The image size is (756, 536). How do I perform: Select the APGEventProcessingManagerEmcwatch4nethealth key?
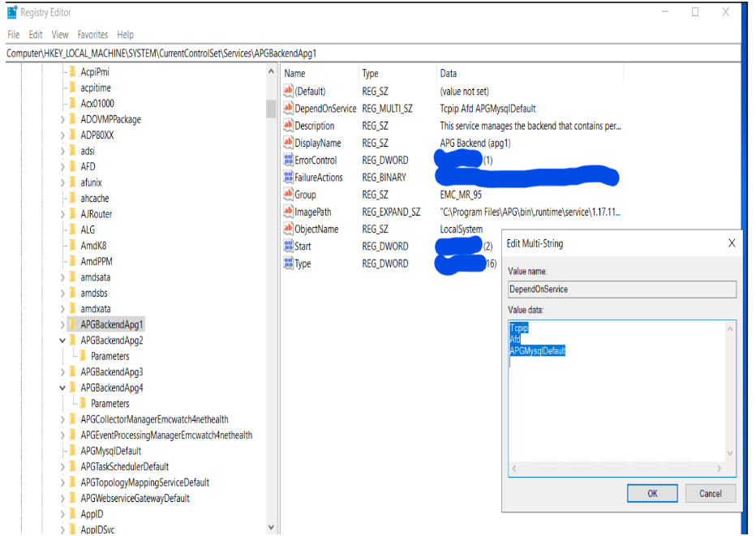[166, 435]
